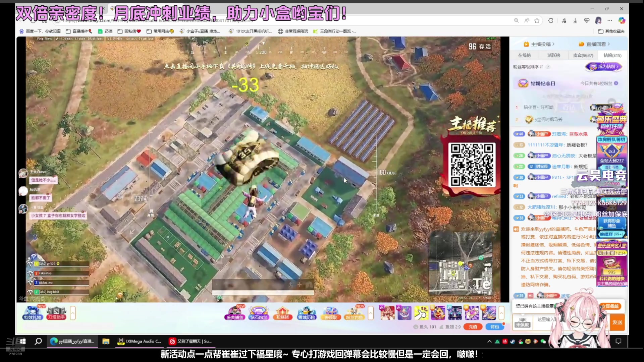
Task: Switch to the 贵宾(9637) tab
Action: 583,55
